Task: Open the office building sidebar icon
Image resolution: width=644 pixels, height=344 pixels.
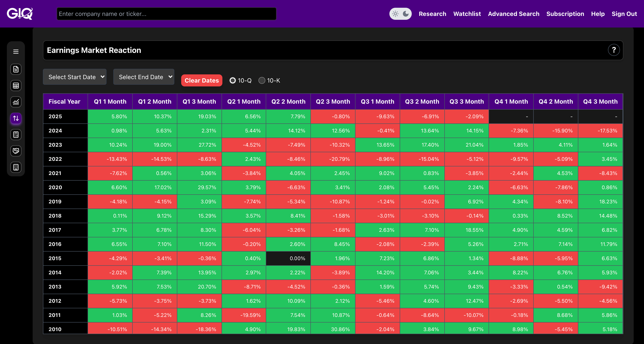Action: pyautogui.click(x=16, y=167)
